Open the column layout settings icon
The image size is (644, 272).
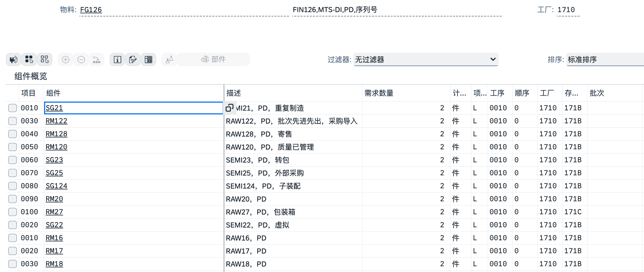click(148, 59)
